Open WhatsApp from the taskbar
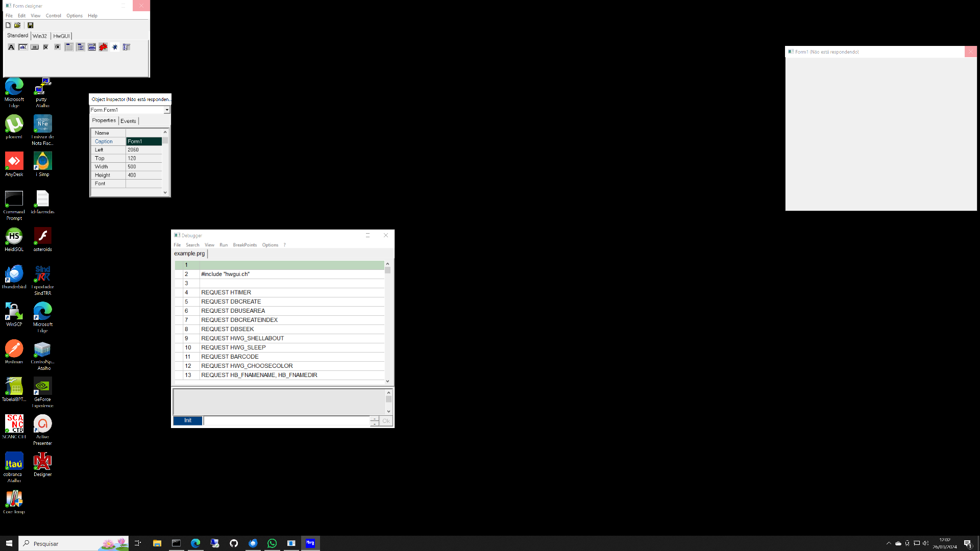 pos(272,543)
